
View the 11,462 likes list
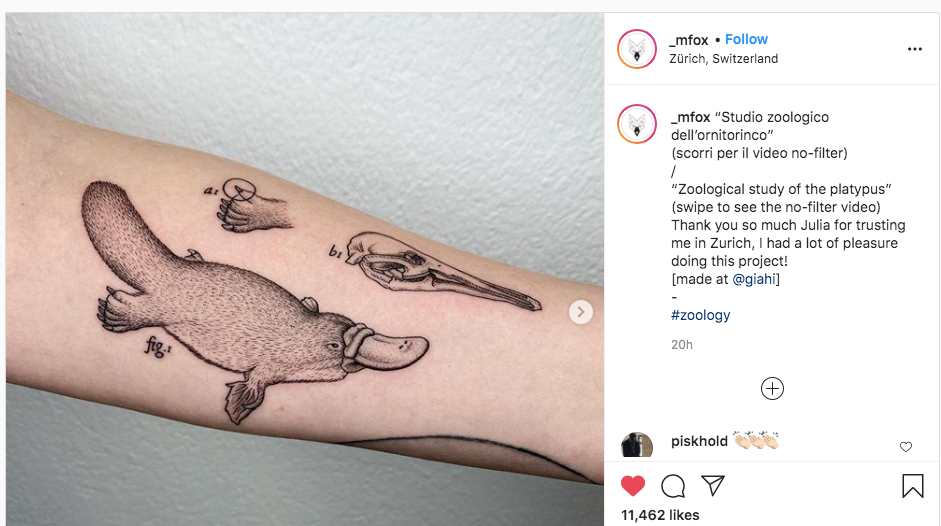(x=660, y=515)
